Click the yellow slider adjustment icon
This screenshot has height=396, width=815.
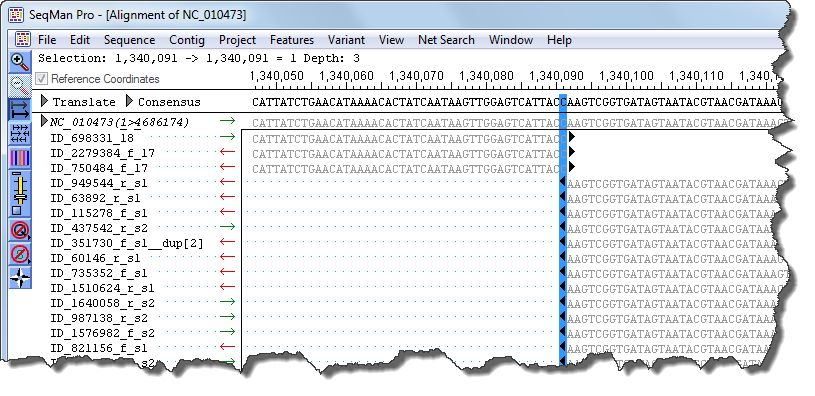click(20, 193)
